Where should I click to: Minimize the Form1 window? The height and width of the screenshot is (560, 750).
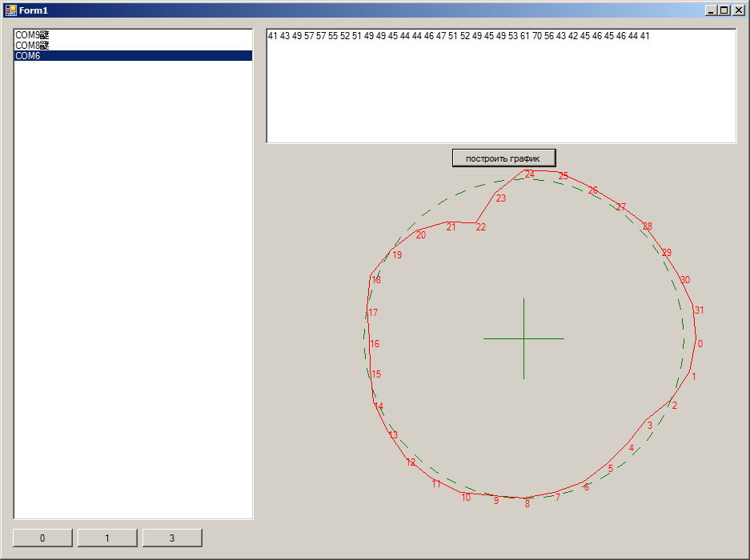click(712, 10)
